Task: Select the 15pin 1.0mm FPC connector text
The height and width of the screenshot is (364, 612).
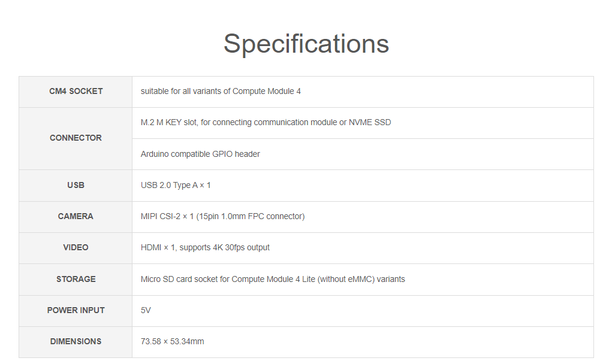Action: [250, 216]
